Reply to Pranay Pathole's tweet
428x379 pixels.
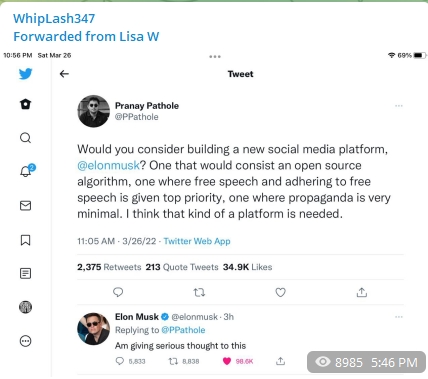pos(118,292)
